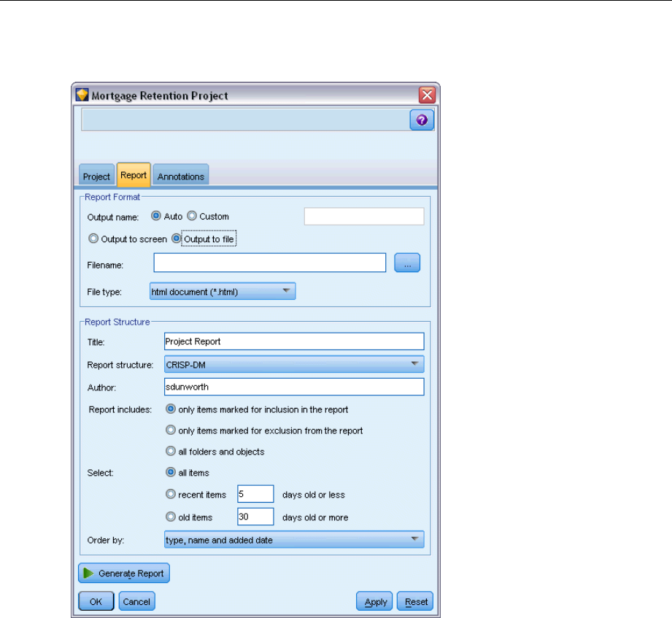Select all folders and objects option

pos(171,451)
